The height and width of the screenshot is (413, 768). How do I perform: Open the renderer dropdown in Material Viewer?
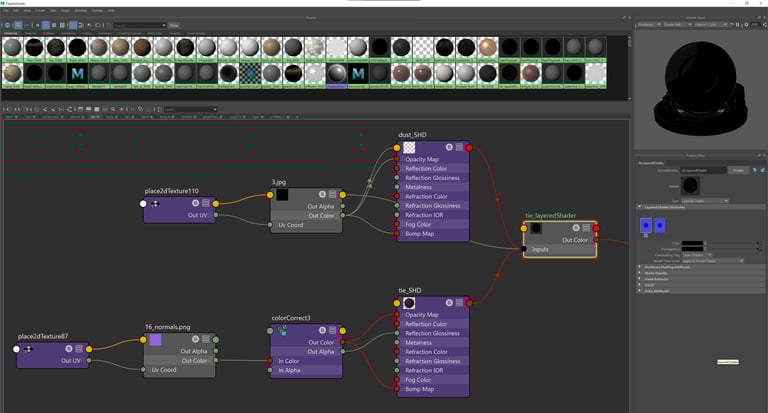(x=649, y=24)
